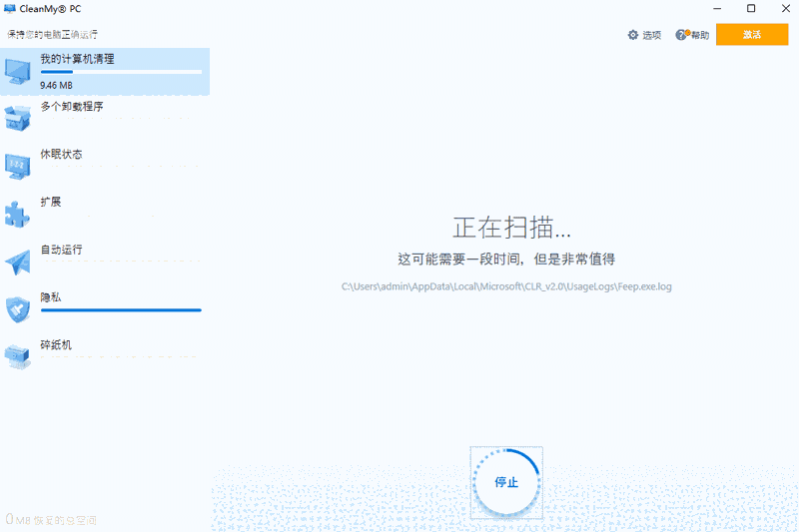Click the 正在扫描... heading
799x532 pixels.
click(511, 227)
